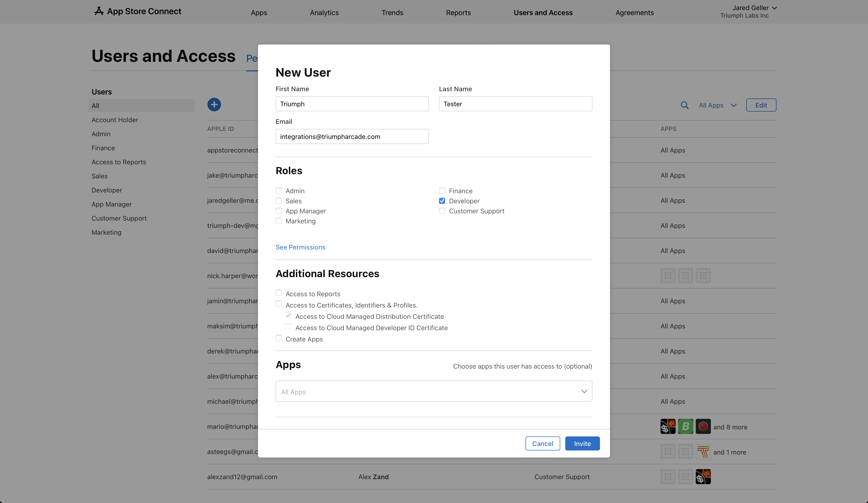Click the dollar app icon in mario's row

[x=668, y=426]
